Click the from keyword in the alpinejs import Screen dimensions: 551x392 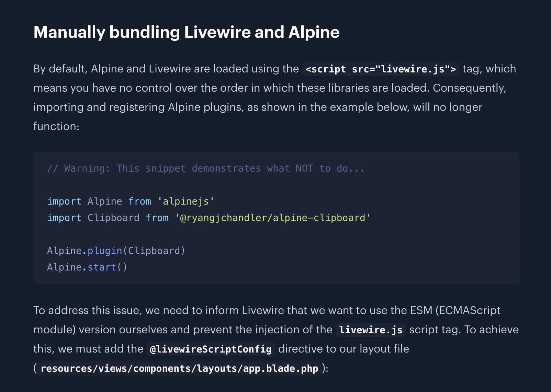pos(140,201)
